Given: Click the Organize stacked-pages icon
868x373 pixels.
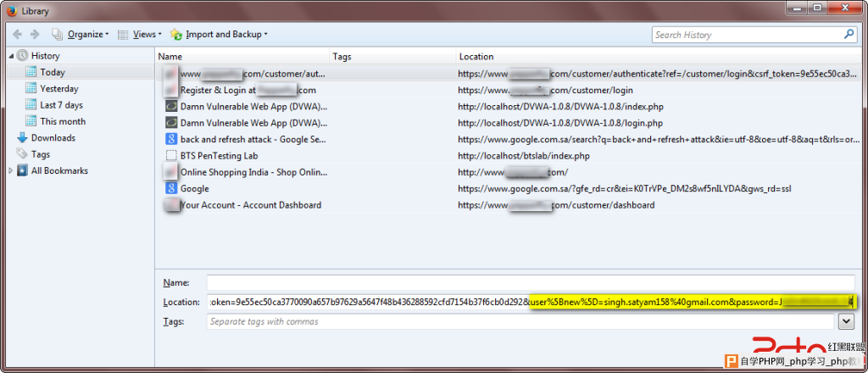Looking at the screenshot, I should [x=58, y=34].
